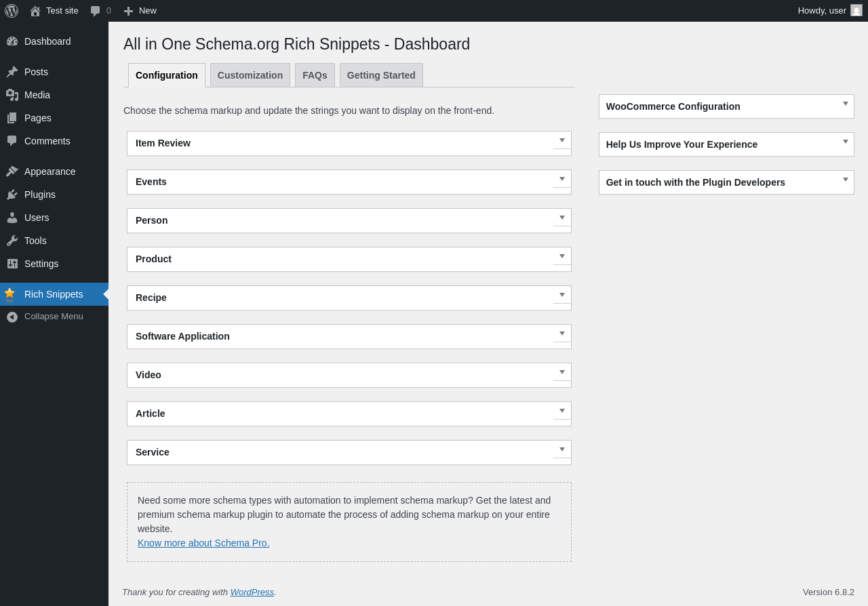This screenshot has height=606, width=868.
Task: Expand the Service panel arrow
Action: 562,449
